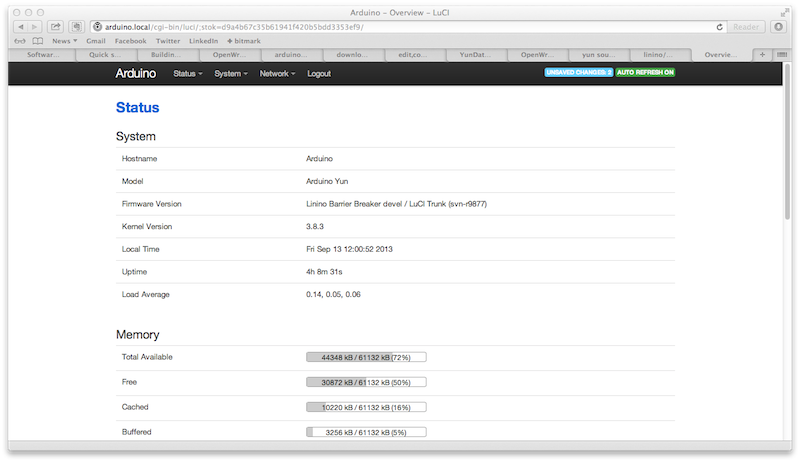Image resolution: width=800 pixels, height=462 pixels.
Task: Select the kernel version 3.8.3
Action: tap(315, 226)
